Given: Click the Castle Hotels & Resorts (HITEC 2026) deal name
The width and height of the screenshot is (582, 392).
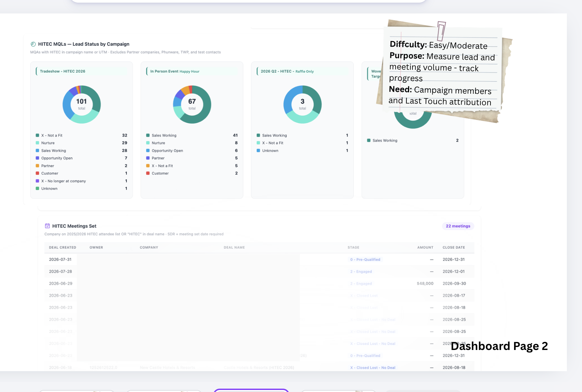Looking at the screenshot, I should click(x=259, y=368).
